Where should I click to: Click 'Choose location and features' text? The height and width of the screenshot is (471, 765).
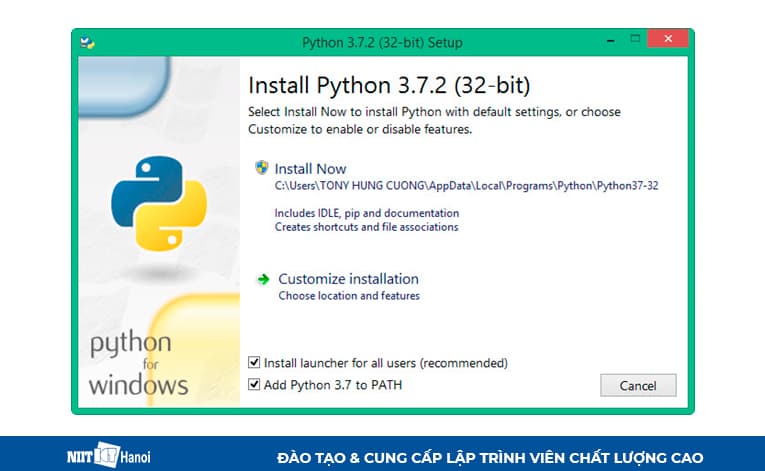click(349, 296)
